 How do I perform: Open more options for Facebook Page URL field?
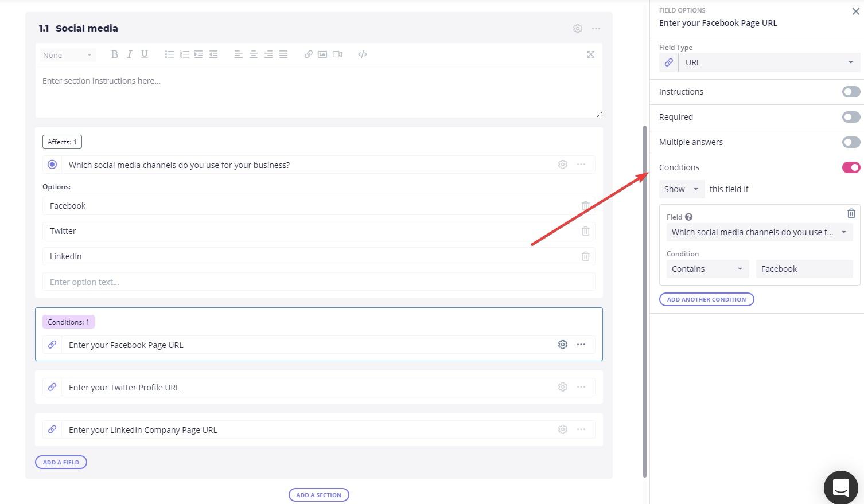(581, 345)
